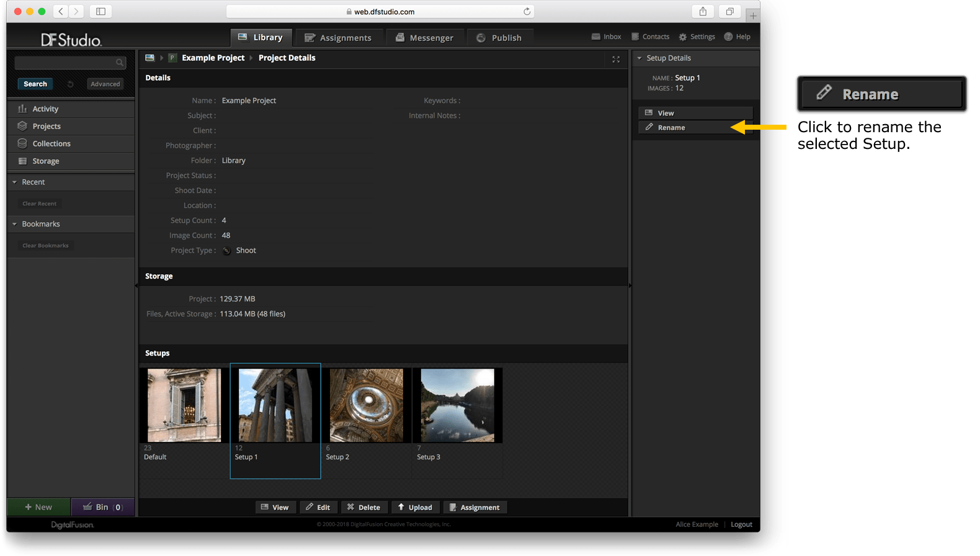This screenshot has height=556, width=980.
Task: Select the Default setup thumbnail
Action: [184, 405]
